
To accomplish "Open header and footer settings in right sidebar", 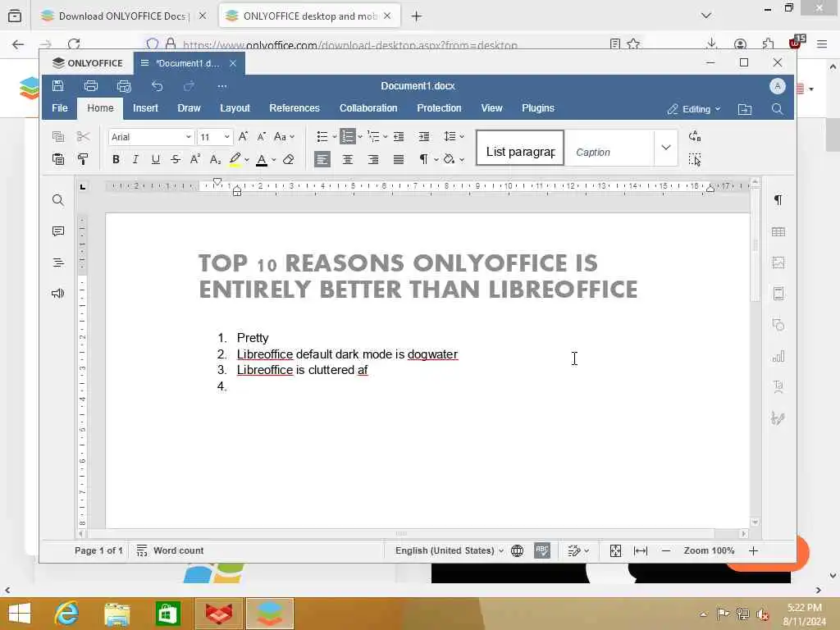I will 778,294.
